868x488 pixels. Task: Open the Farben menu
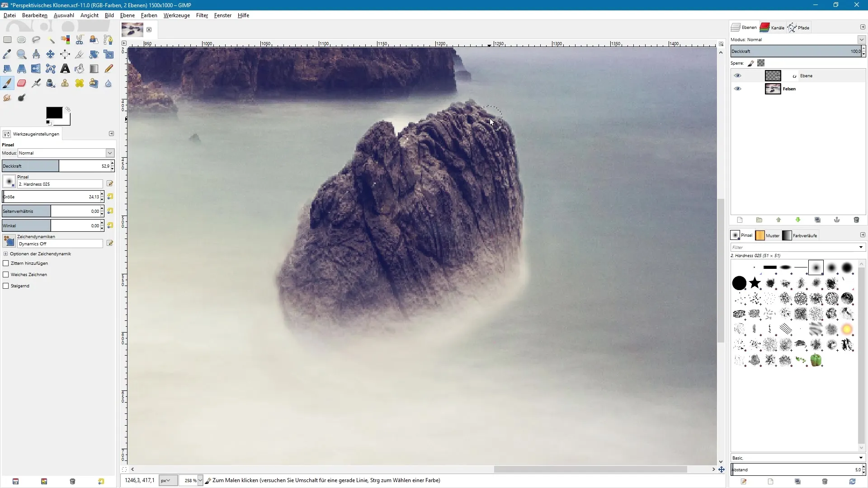[149, 15]
